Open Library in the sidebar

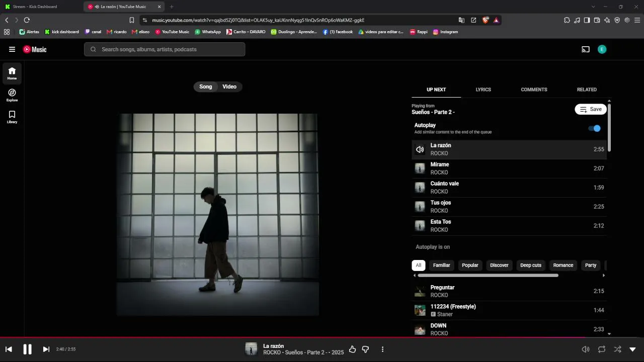pos(12,117)
